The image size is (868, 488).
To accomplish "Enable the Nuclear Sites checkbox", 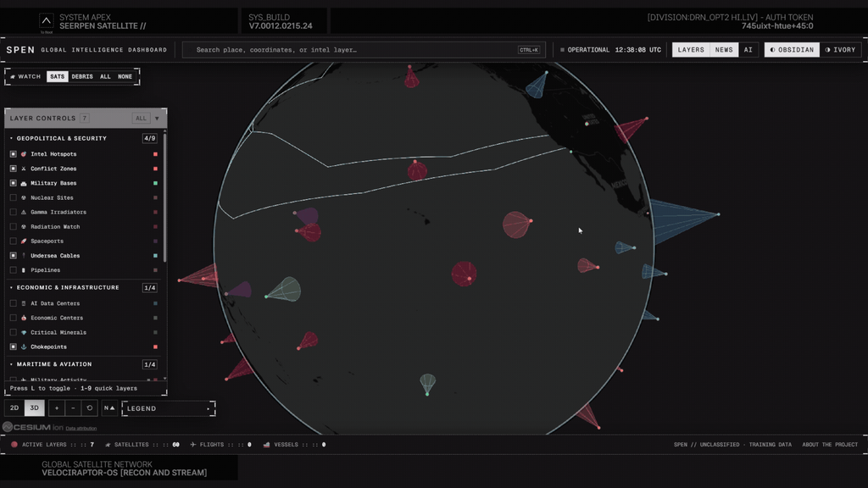I will pyautogui.click(x=14, y=197).
